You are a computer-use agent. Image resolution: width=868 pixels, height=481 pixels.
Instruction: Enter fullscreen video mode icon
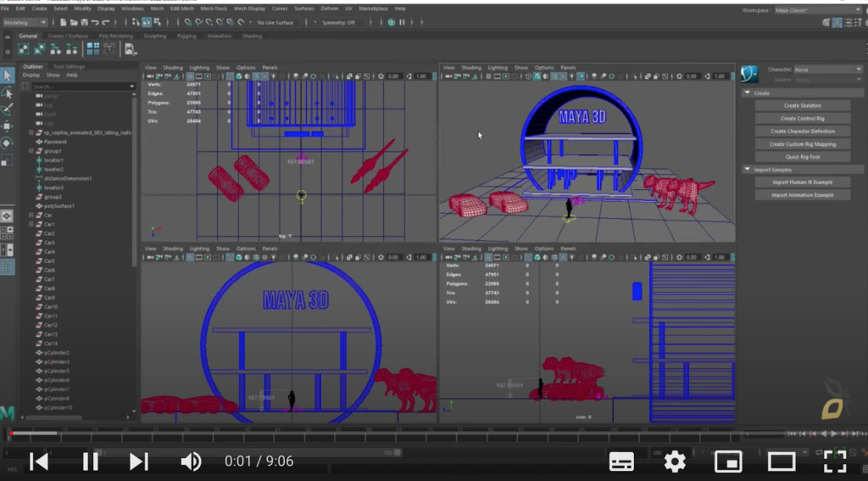tap(835, 461)
